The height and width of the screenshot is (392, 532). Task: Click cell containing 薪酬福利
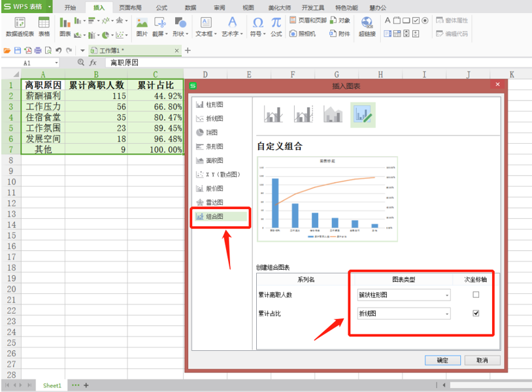click(x=43, y=96)
